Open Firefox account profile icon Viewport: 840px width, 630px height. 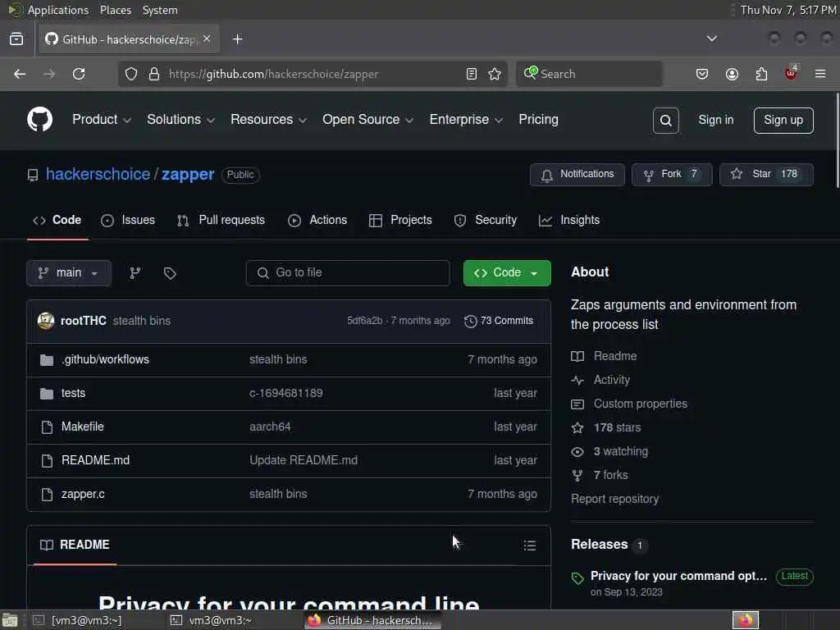click(x=732, y=74)
